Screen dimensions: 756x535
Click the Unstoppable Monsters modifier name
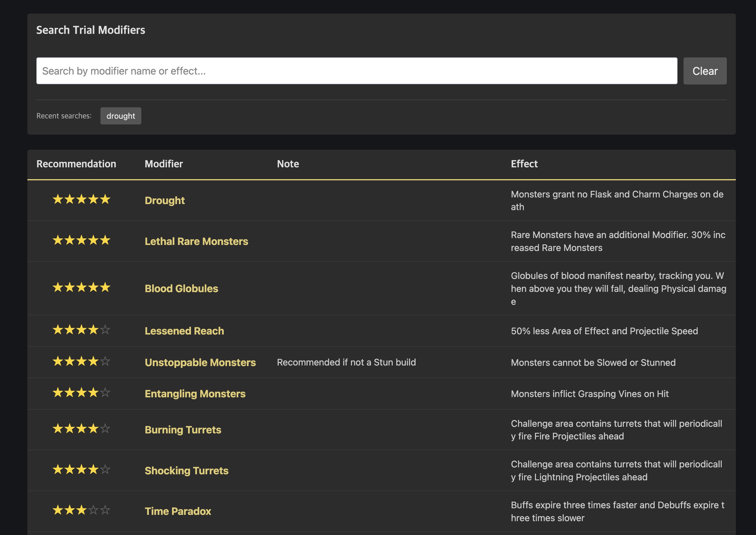point(200,362)
